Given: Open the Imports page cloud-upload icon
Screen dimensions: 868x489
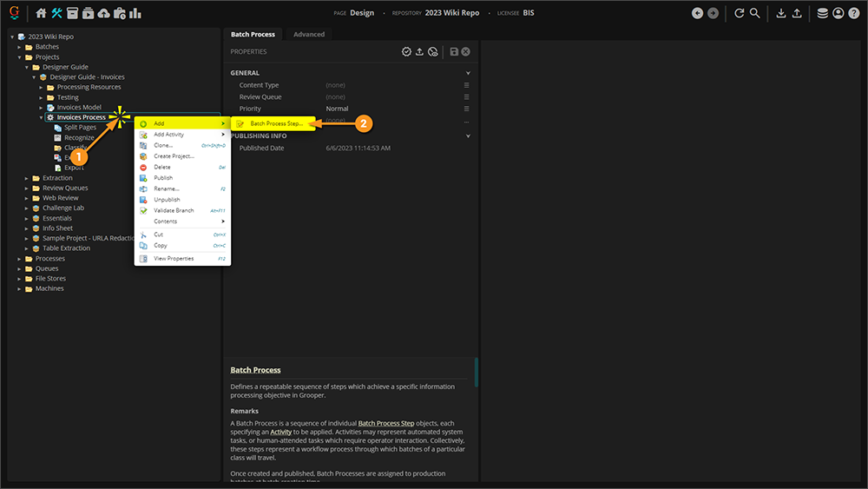Looking at the screenshot, I should (103, 13).
